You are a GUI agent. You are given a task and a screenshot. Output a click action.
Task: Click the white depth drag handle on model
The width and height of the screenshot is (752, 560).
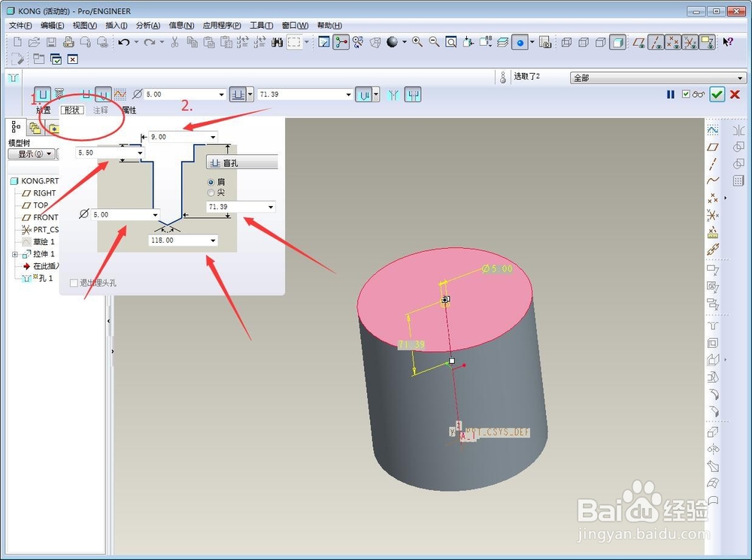point(452,361)
